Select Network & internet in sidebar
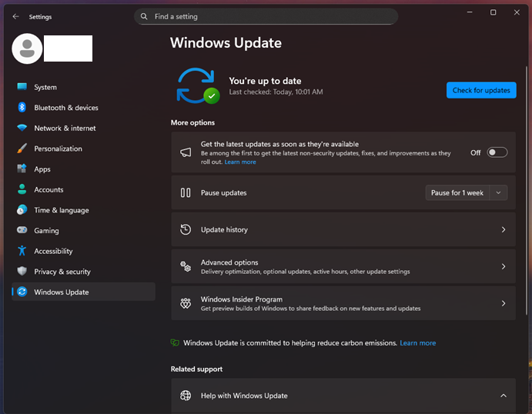The width and height of the screenshot is (532, 414). (83, 129)
